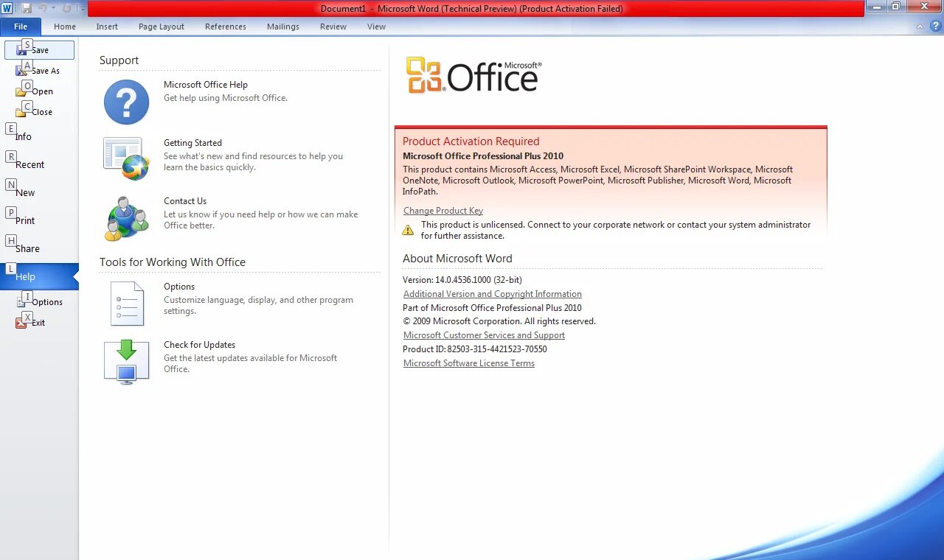Click the Product ID text line
The width and height of the screenshot is (944, 560).
click(x=475, y=349)
